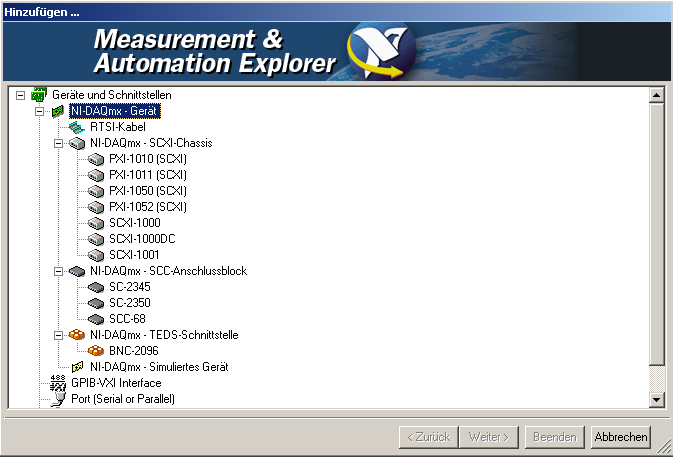Collapse the NI-DAQmx - SCXI-Chassis branch
Screen dimensions: 675x457
(60, 143)
